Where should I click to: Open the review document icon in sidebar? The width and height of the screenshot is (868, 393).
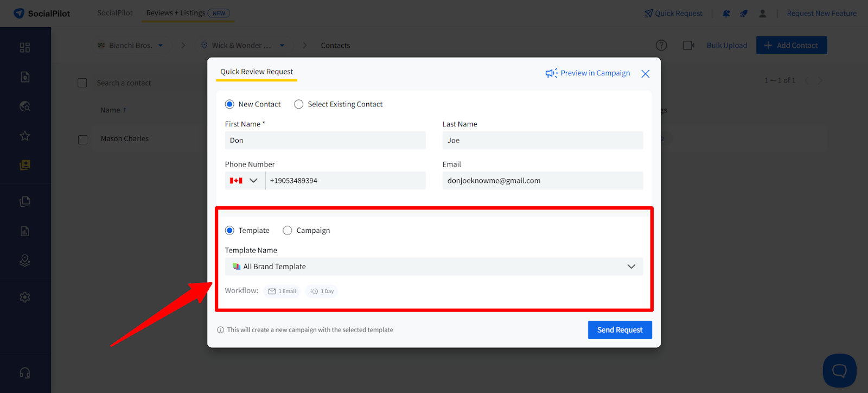tap(25, 77)
